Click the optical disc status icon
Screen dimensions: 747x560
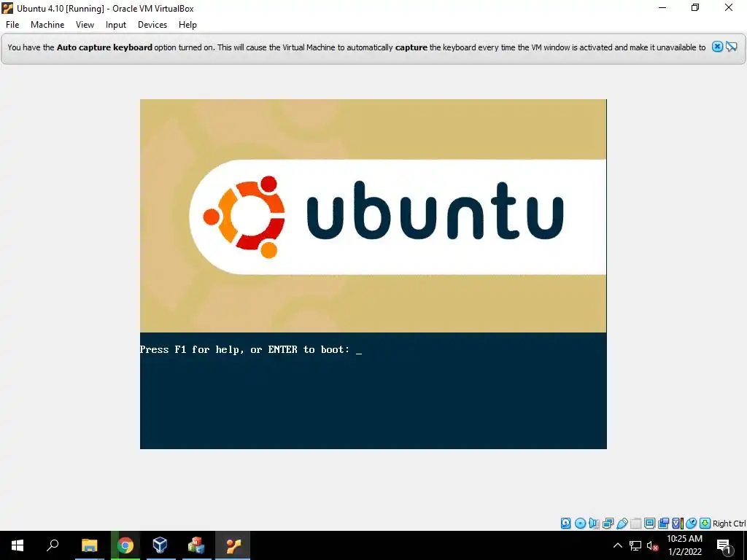point(580,524)
